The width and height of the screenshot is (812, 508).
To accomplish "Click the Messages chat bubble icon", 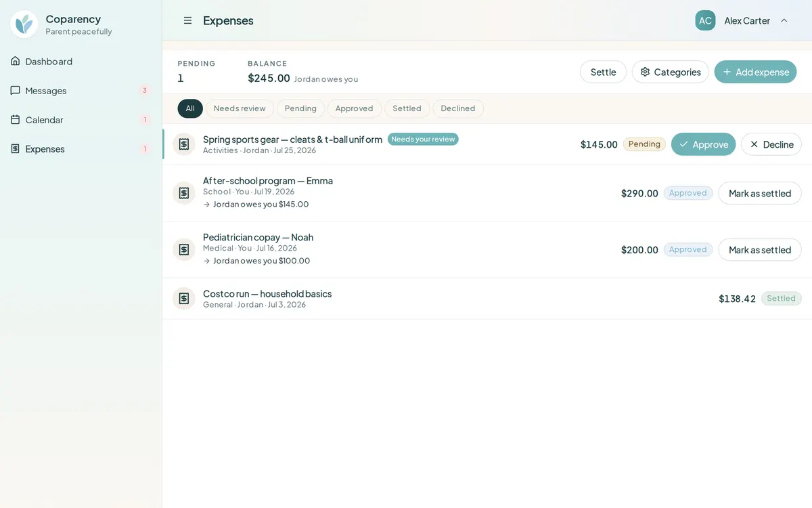I will 15,90.
